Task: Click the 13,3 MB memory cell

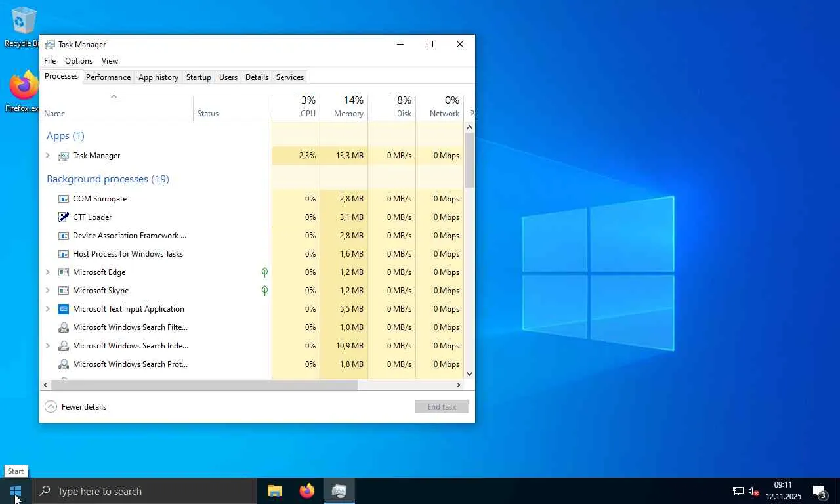Action: point(344,156)
